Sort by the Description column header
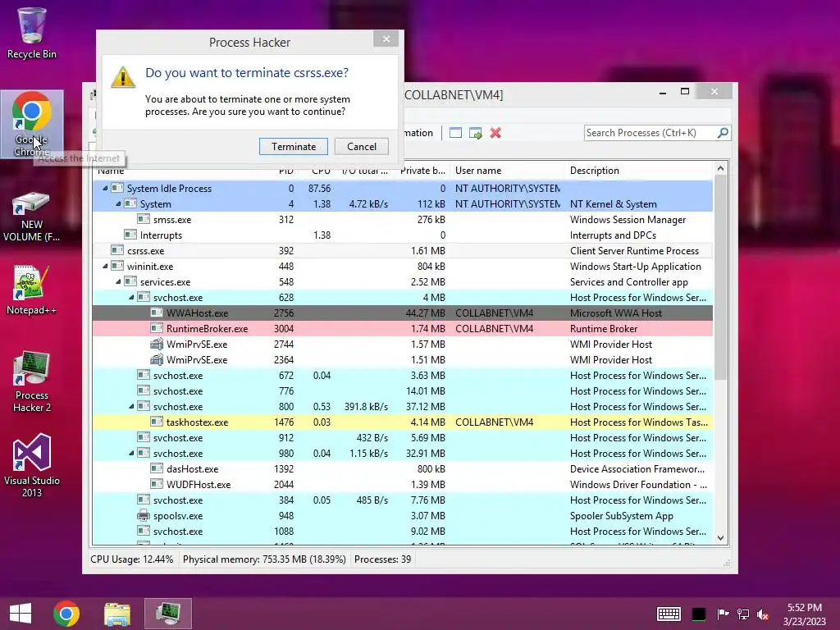 click(x=638, y=171)
